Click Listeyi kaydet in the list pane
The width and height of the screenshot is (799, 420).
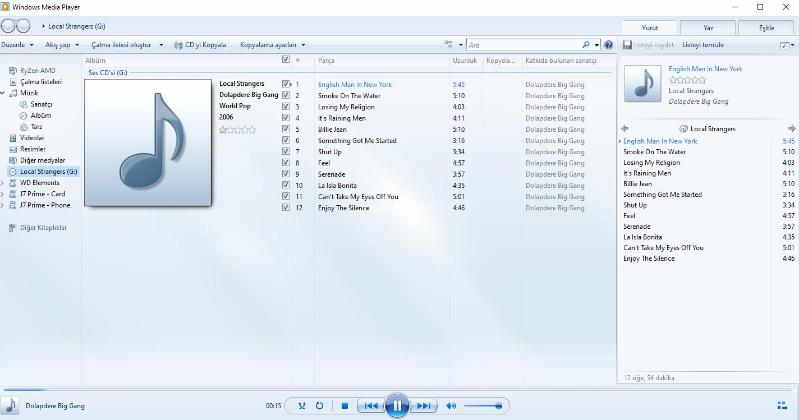[649, 45]
